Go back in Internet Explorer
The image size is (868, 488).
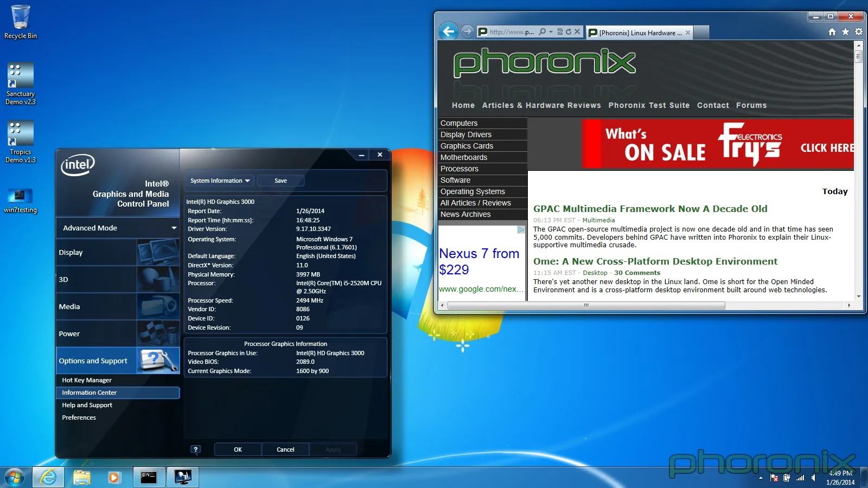tap(449, 31)
